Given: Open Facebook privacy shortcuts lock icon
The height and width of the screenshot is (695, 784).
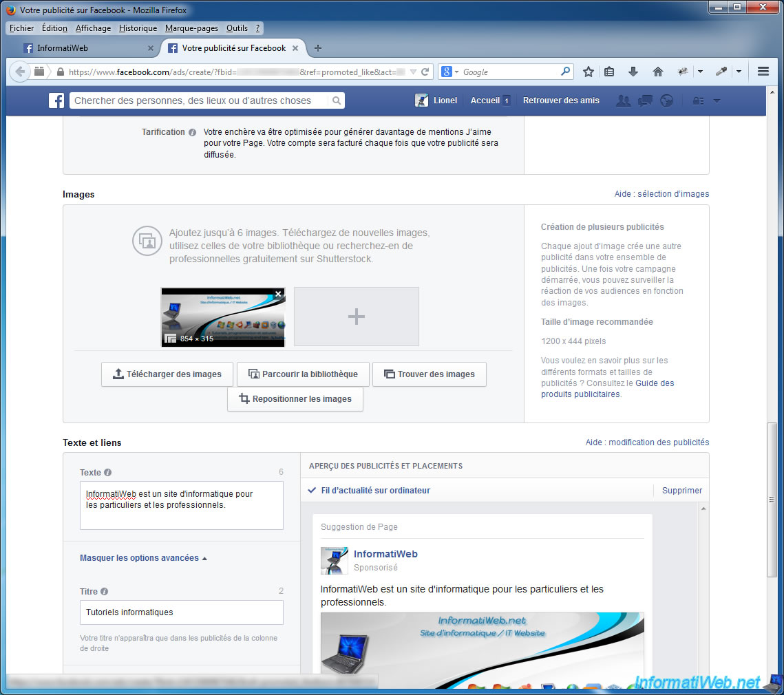Looking at the screenshot, I should tap(698, 101).
